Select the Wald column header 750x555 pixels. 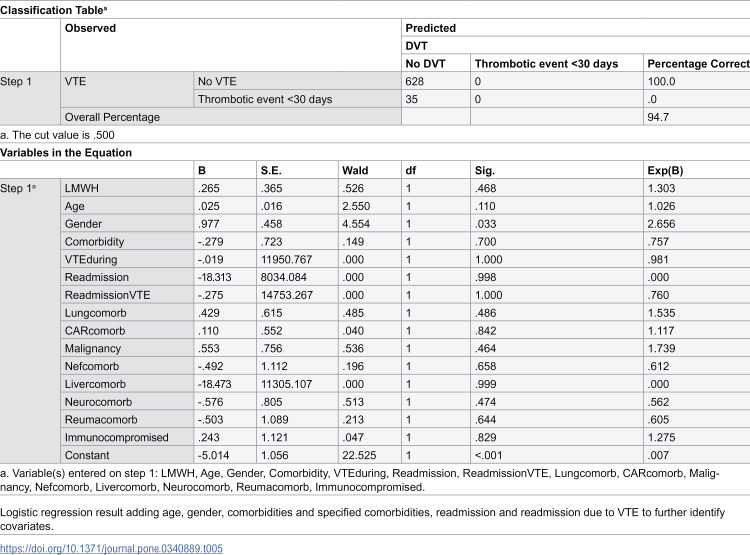pyautogui.click(x=355, y=170)
